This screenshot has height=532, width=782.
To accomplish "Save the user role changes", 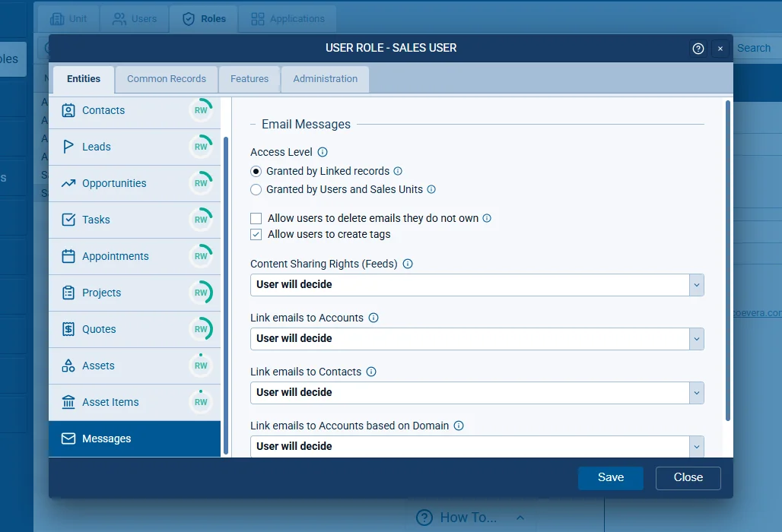I will tap(611, 478).
